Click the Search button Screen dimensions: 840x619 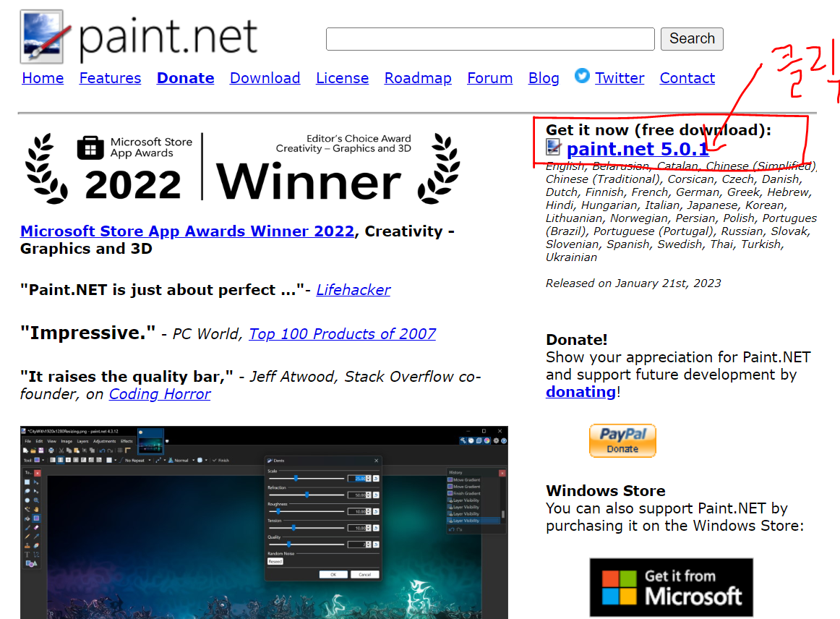click(692, 39)
